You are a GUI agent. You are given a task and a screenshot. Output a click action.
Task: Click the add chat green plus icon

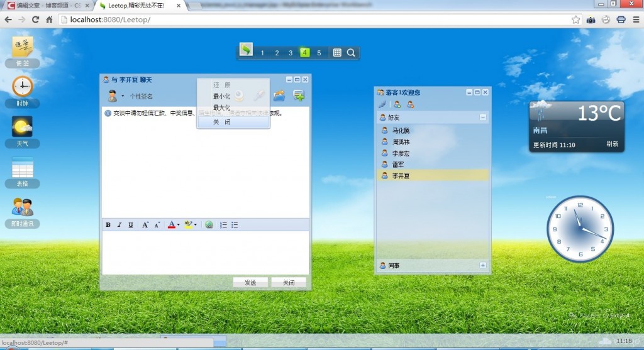299,96
